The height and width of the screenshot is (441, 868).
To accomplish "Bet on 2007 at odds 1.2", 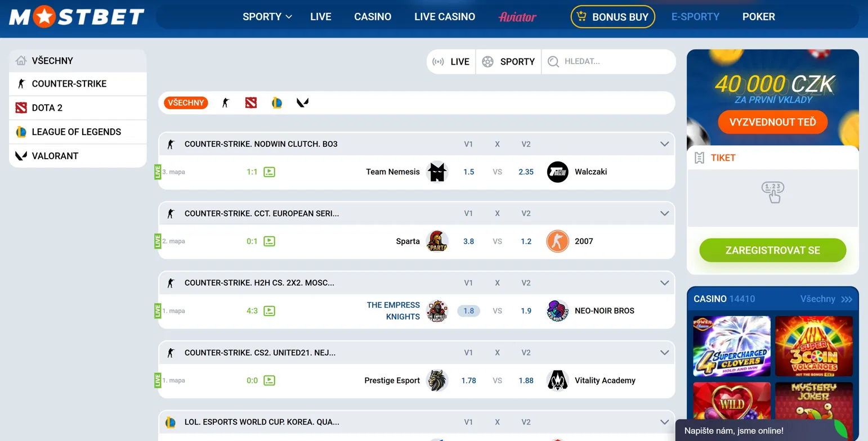I will [526, 241].
